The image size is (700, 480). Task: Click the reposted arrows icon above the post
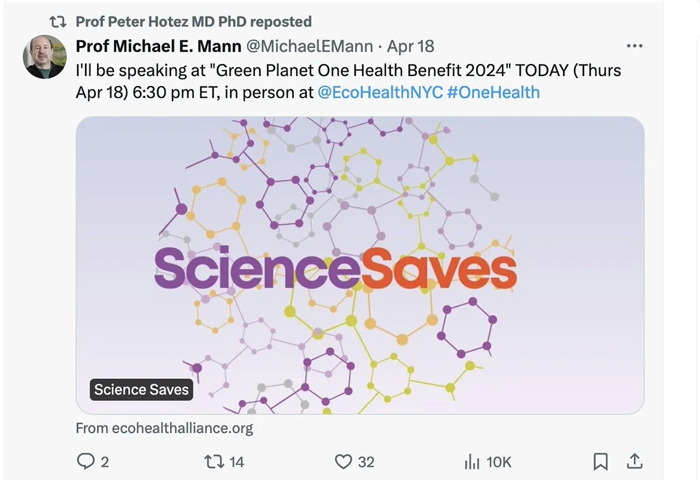click(x=58, y=21)
